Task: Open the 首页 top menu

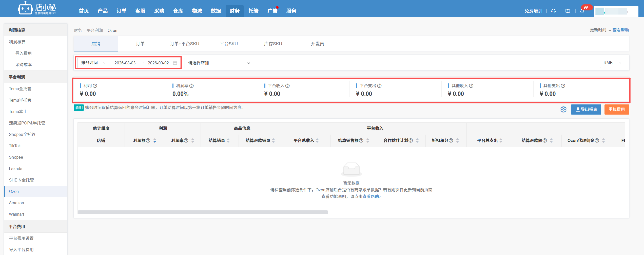Action: click(84, 11)
